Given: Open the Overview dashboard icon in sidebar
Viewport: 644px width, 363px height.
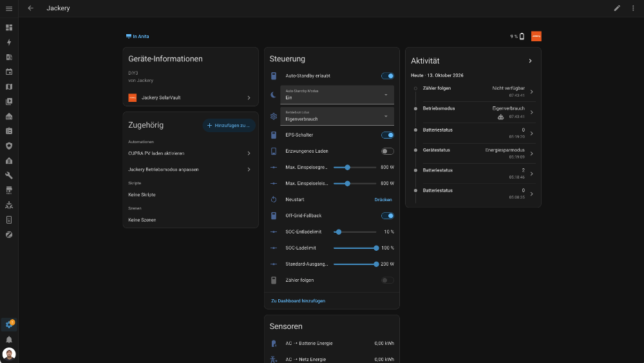Looking at the screenshot, I should [9, 28].
